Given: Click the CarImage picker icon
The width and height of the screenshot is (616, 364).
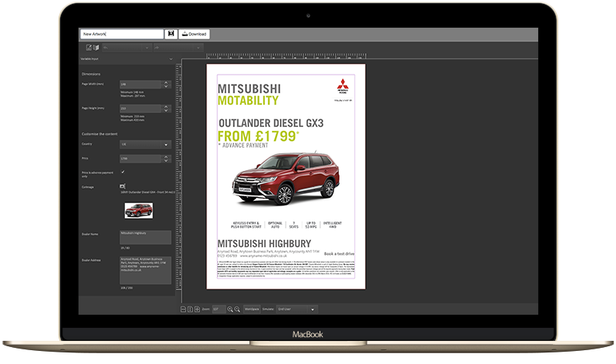Looking at the screenshot, I should (122, 186).
